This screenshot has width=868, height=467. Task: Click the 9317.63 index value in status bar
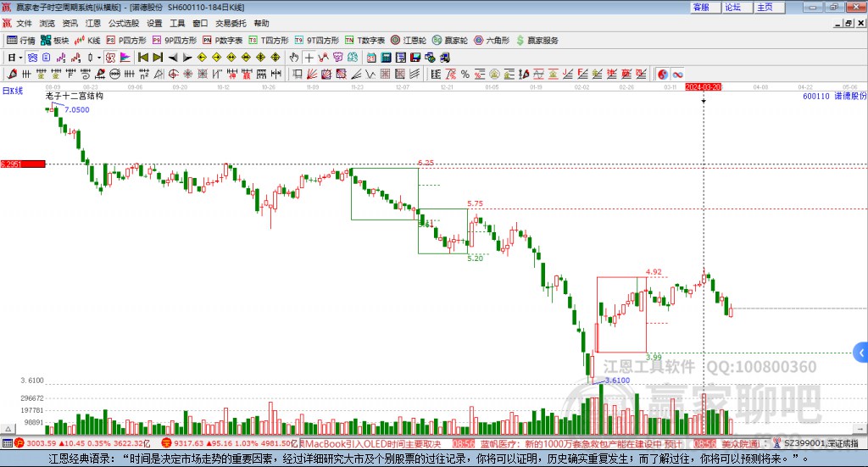(188, 443)
